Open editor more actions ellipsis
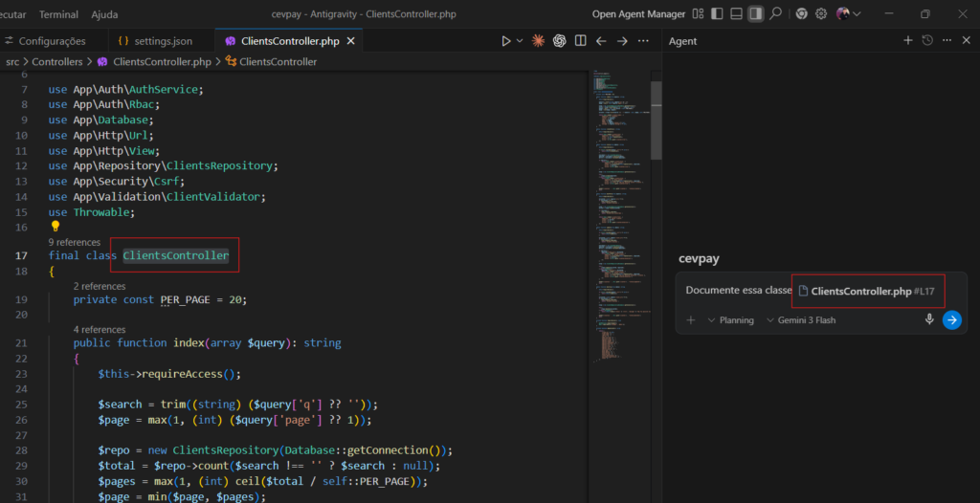The image size is (980, 503). (x=643, y=41)
